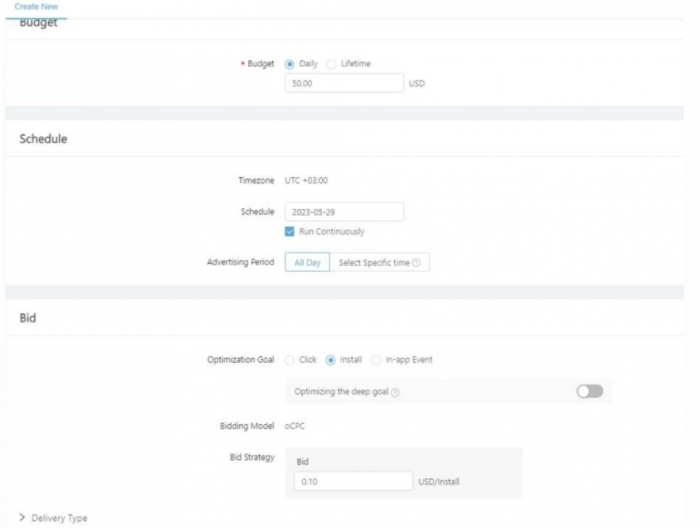Uncheck the Run Continuously checkbox
Viewport: 700px width, 528px height.
[290, 231]
